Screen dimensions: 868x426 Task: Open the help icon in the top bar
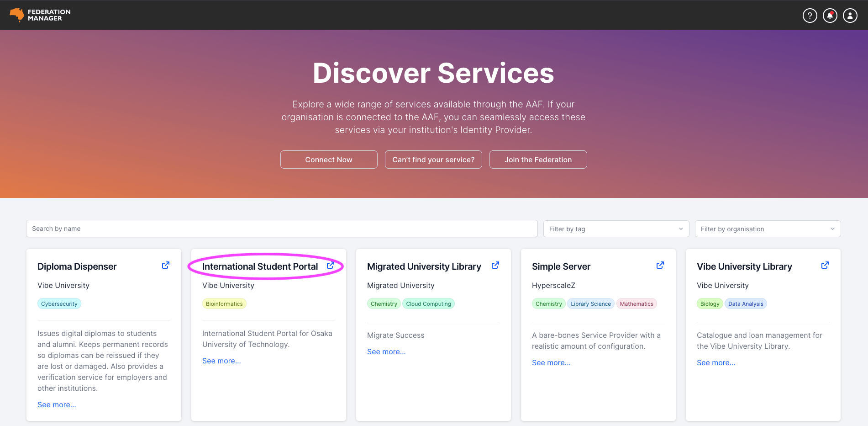(810, 15)
